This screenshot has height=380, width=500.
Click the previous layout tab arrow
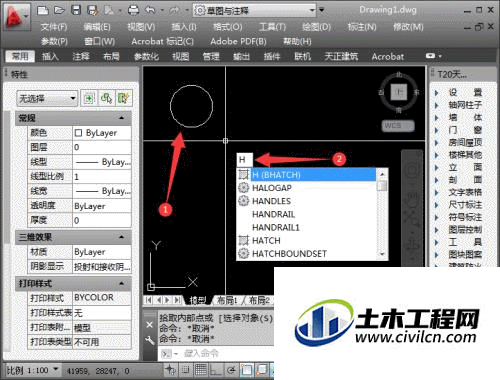tap(159, 300)
